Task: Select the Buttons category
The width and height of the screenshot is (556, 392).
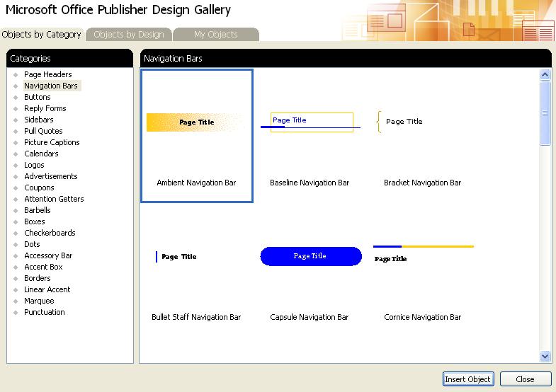Action: click(x=38, y=97)
